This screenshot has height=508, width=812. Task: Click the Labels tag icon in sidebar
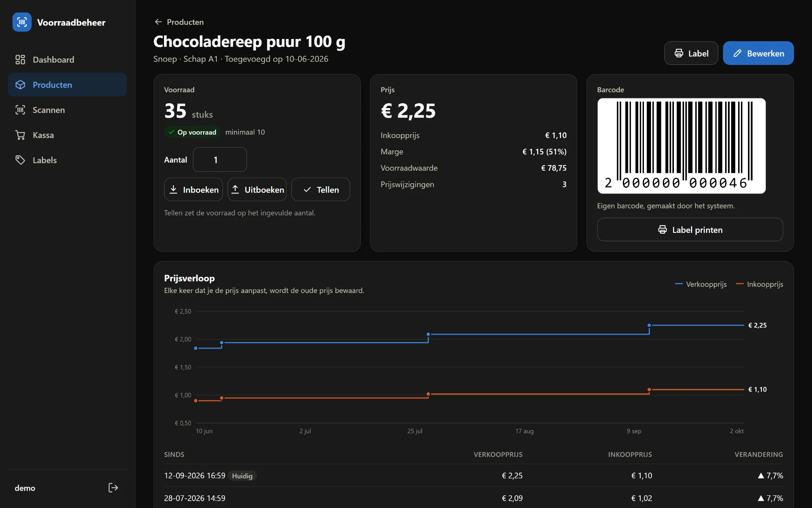point(20,160)
